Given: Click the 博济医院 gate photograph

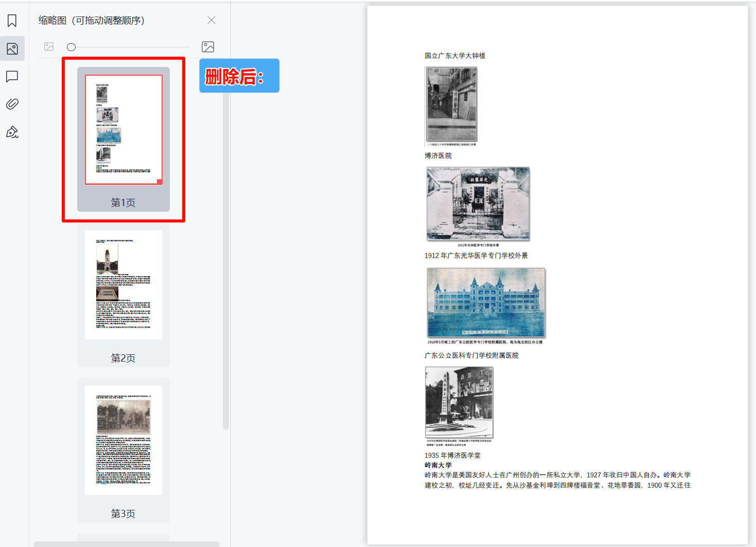Looking at the screenshot, I should 478,203.
